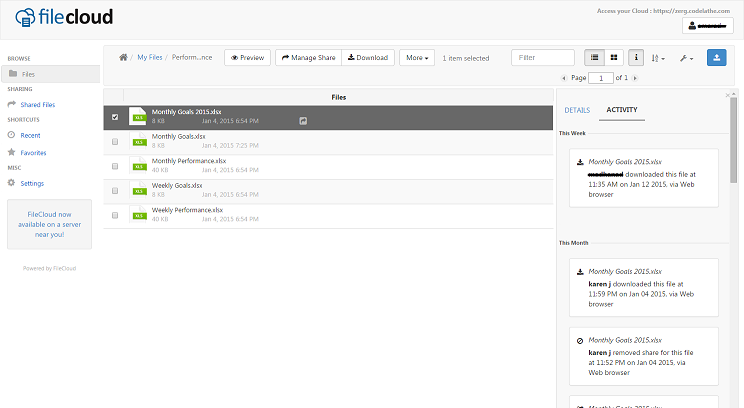The image size is (744, 408).
Task: Open Favorites shortcut
Action: coord(33,153)
